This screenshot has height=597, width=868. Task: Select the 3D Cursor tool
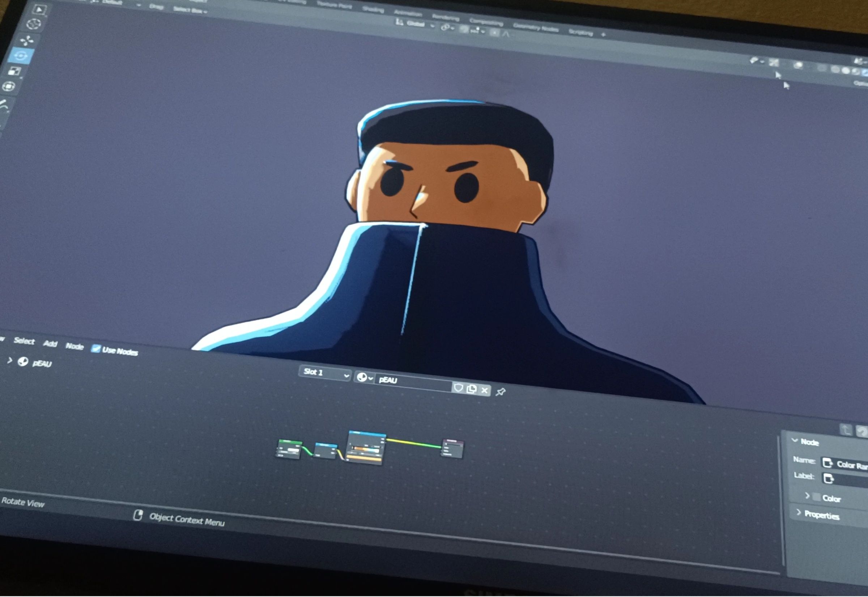pyautogui.click(x=34, y=24)
